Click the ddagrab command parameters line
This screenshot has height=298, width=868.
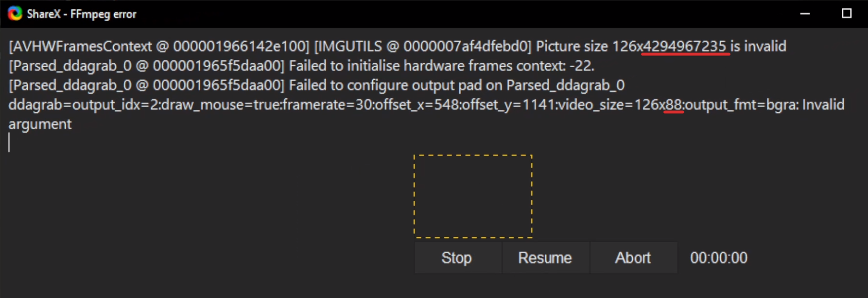[340, 105]
